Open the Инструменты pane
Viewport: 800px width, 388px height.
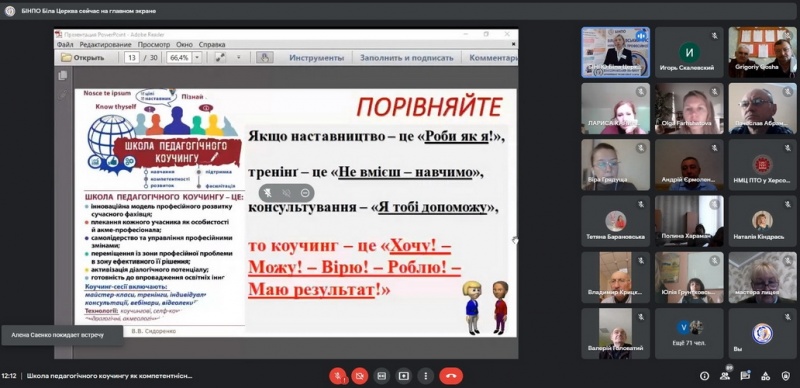[x=317, y=58]
